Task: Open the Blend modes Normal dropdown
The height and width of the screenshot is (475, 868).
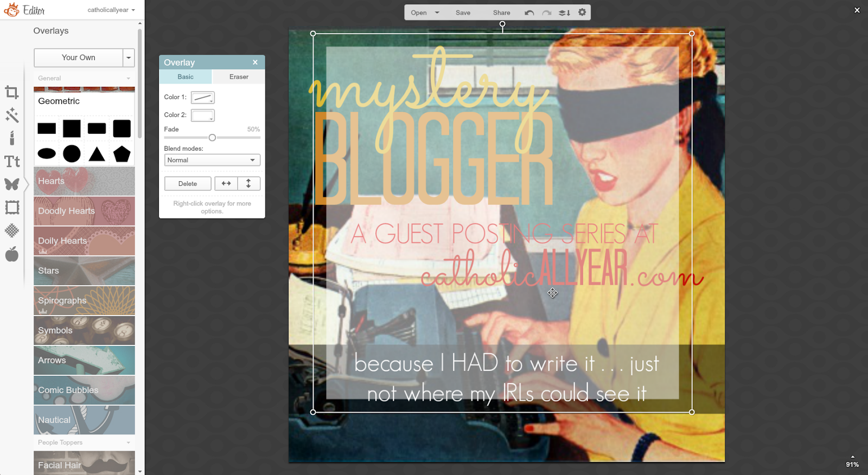Action: click(x=212, y=160)
